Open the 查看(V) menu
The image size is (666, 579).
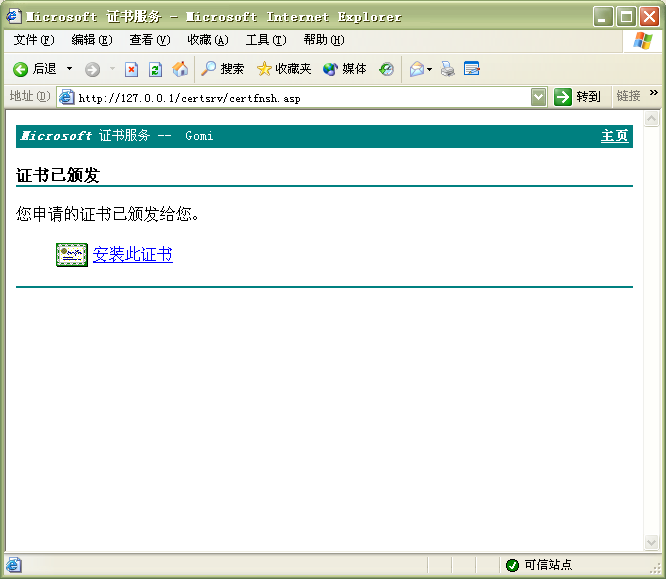(x=150, y=40)
